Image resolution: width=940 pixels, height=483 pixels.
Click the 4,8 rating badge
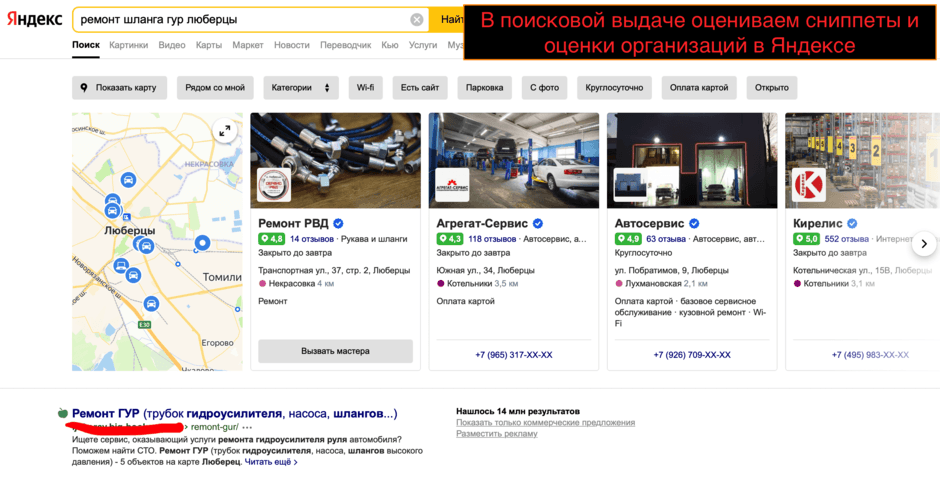[x=272, y=239]
